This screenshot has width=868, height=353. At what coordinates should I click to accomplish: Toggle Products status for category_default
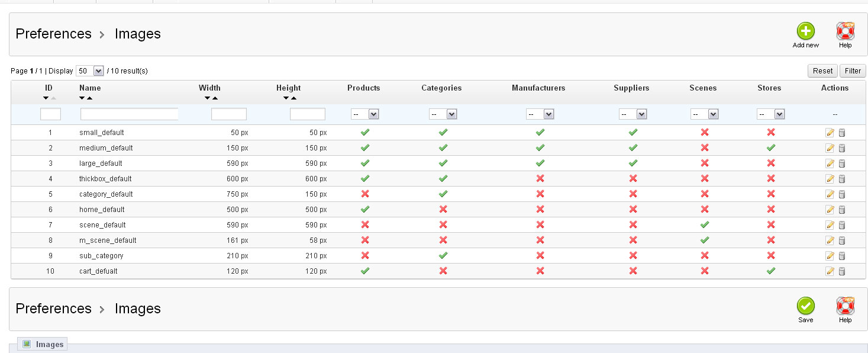(365, 194)
